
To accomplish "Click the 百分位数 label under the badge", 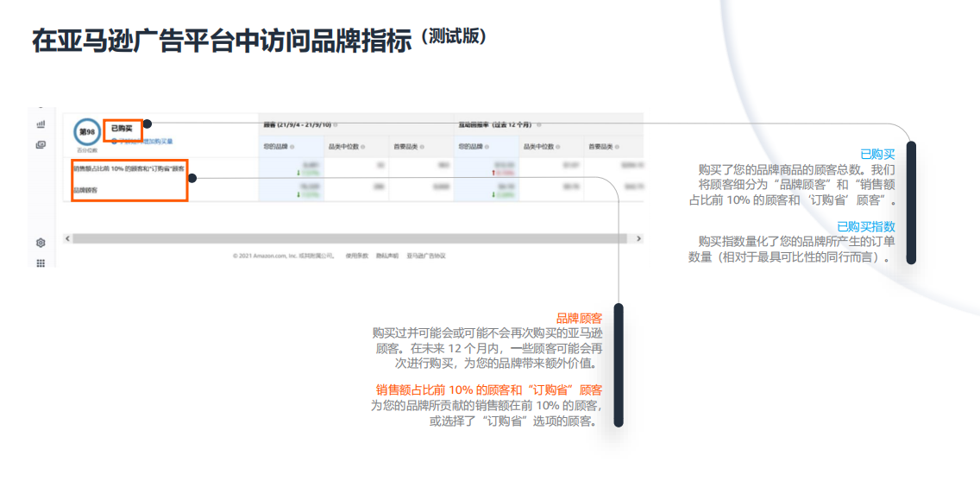I will [86, 150].
